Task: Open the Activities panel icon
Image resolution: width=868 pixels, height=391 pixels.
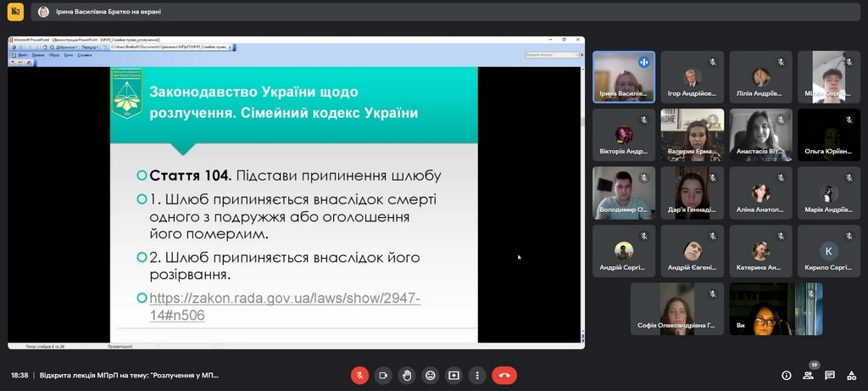Action: [851, 375]
